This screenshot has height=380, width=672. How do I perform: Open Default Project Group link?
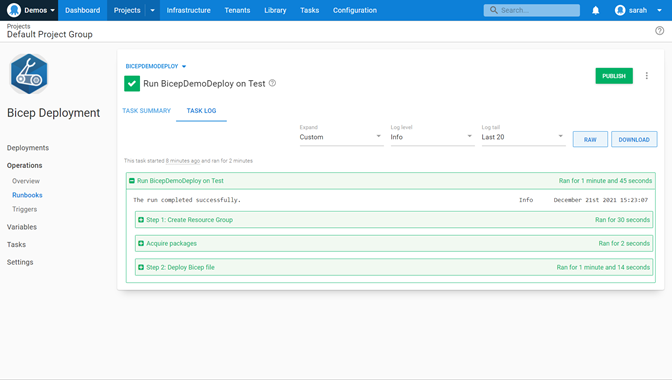click(50, 34)
